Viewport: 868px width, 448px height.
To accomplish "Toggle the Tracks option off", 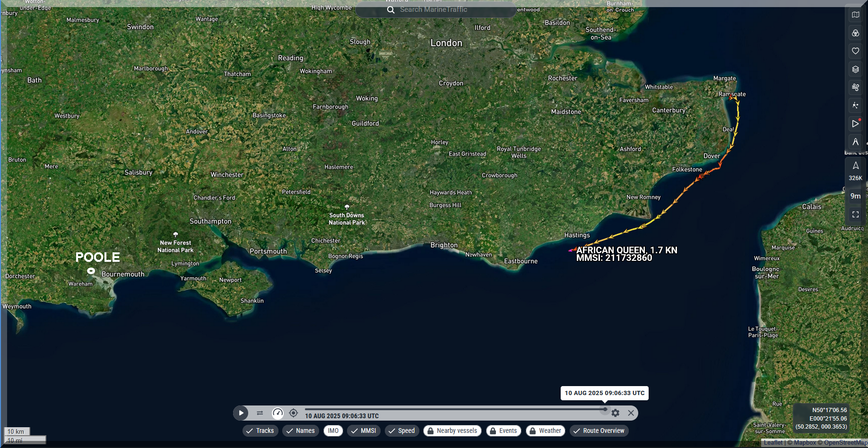I will pos(260,431).
